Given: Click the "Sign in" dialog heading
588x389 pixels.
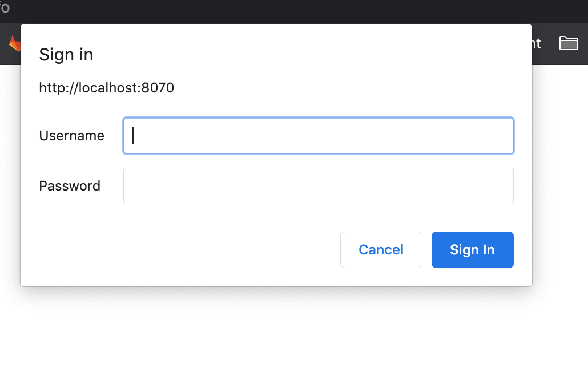Looking at the screenshot, I should [x=66, y=55].
